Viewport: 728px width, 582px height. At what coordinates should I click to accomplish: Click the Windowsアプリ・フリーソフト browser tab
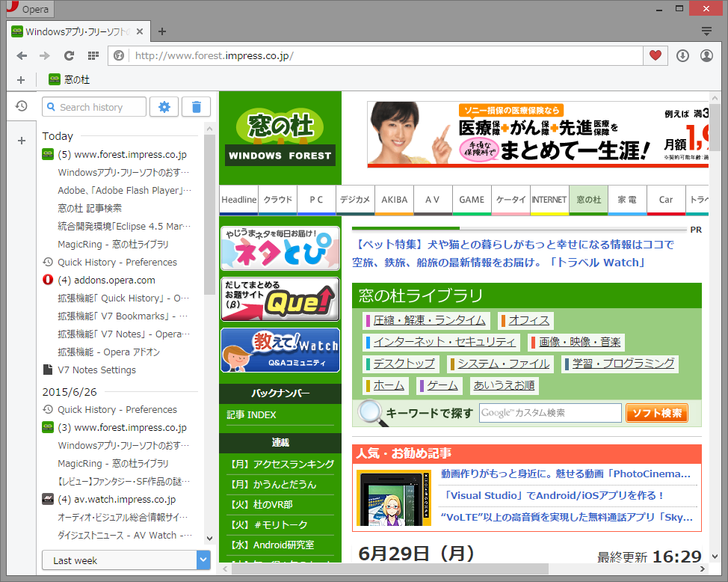(x=75, y=32)
